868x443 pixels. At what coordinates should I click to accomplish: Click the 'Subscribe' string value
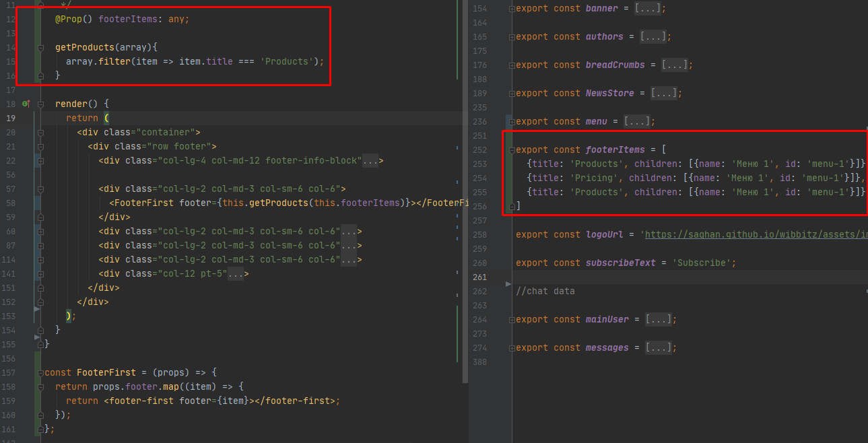(x=702, y=263)
